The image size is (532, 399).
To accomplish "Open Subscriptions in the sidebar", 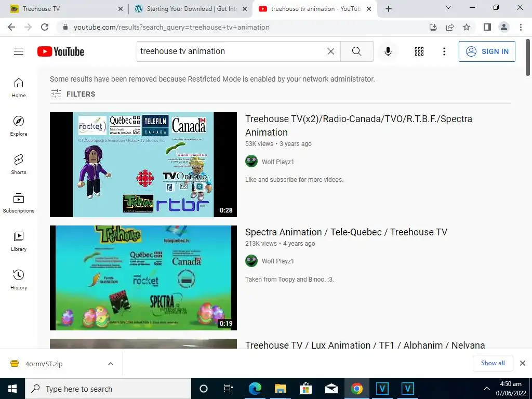I will pyautogui.click(x=19, y=203).
